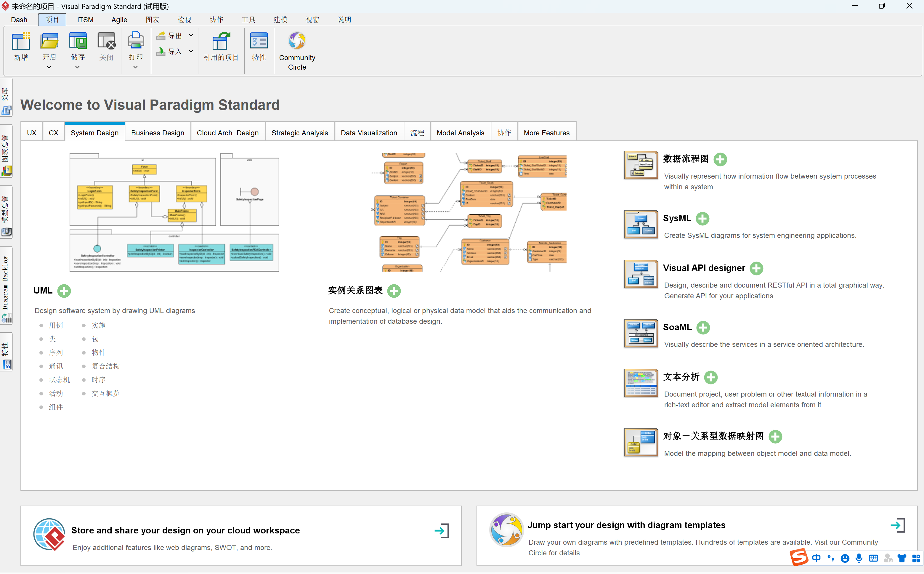Click the green plus beside SysML
Screen dimensions: 924x574
click(x=703, y=219)
